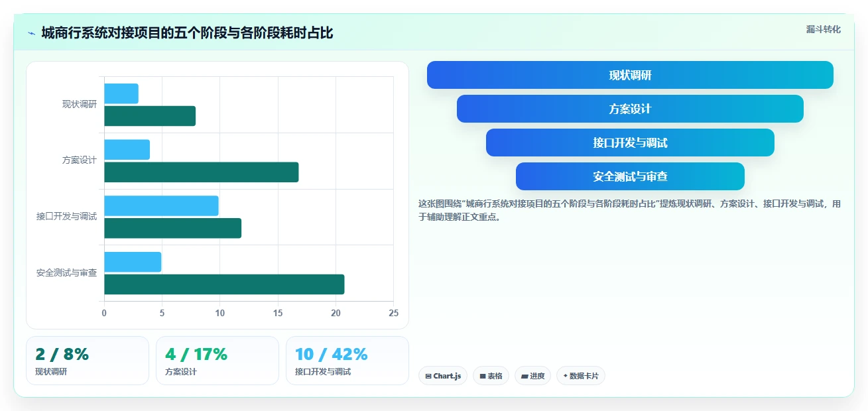Viewport: 868px width, 411px height.
Task: Click the 表格 tag chip
Action: [x=491, y=376]
